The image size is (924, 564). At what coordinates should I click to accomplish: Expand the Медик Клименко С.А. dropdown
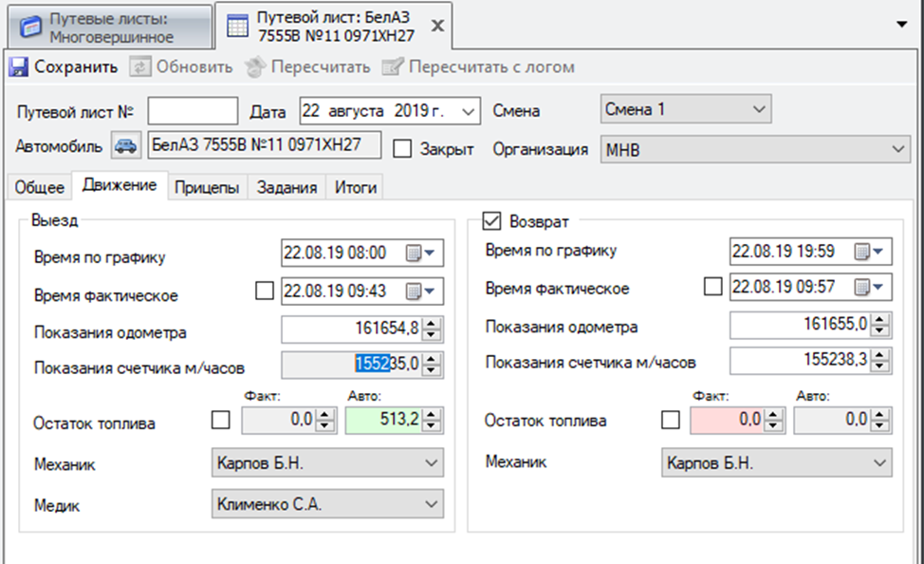pyautogui.click(x=431, y=504)
